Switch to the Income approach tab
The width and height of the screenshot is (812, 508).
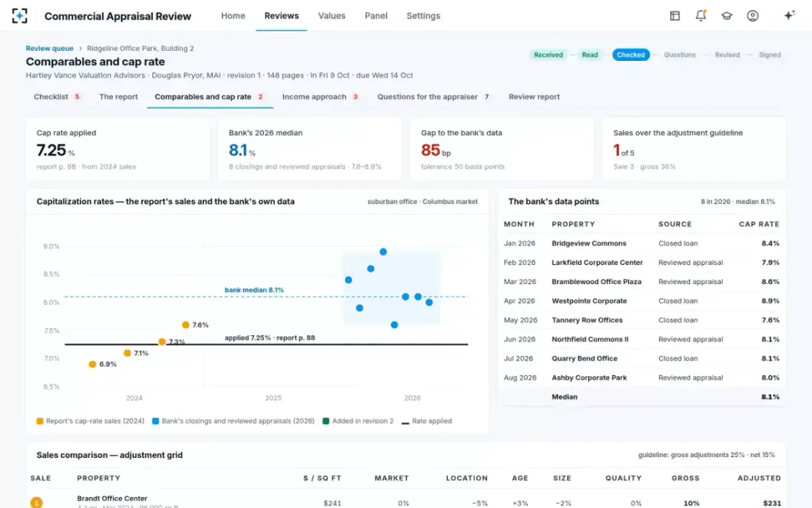[321, 97]
